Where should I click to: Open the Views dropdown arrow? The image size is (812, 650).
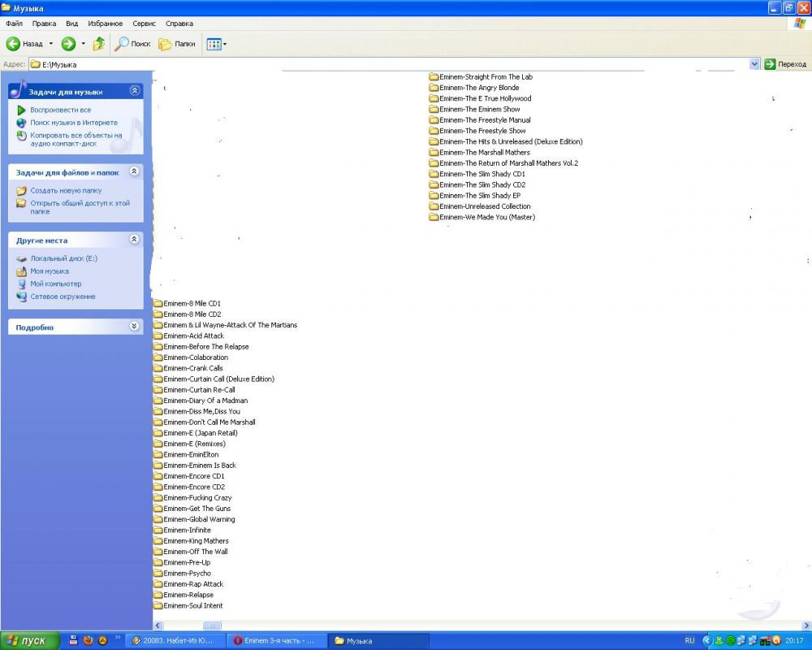(224, 44)
